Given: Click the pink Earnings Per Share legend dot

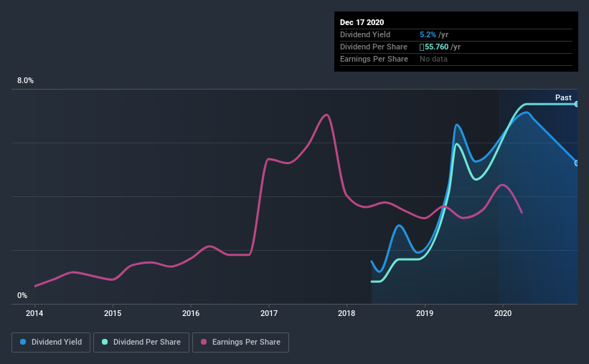Looking at the screenshot, I should pyautogui.click(x=204, y=342).
